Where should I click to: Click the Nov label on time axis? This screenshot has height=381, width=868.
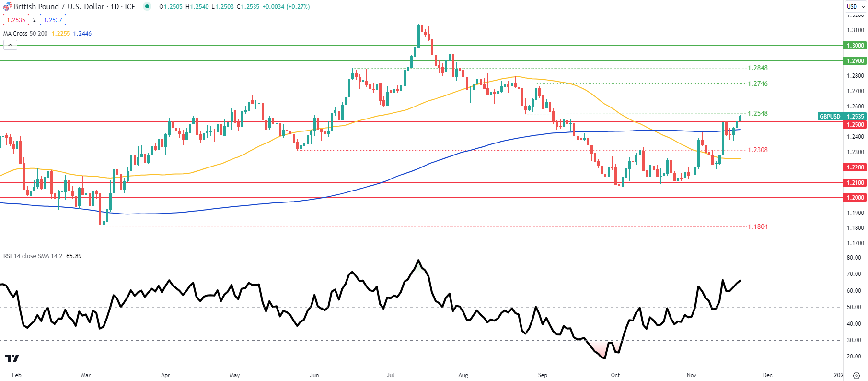point(692,375)
